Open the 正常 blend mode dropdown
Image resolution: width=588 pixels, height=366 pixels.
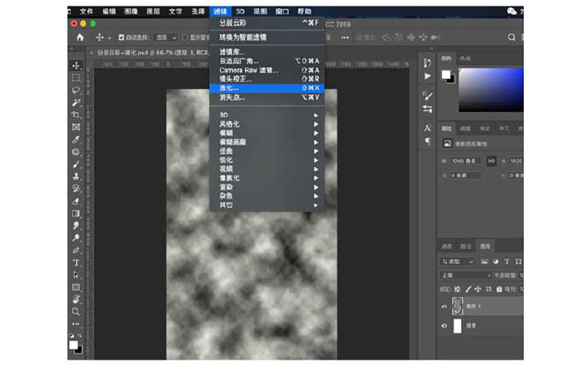[x=465, y=275]
